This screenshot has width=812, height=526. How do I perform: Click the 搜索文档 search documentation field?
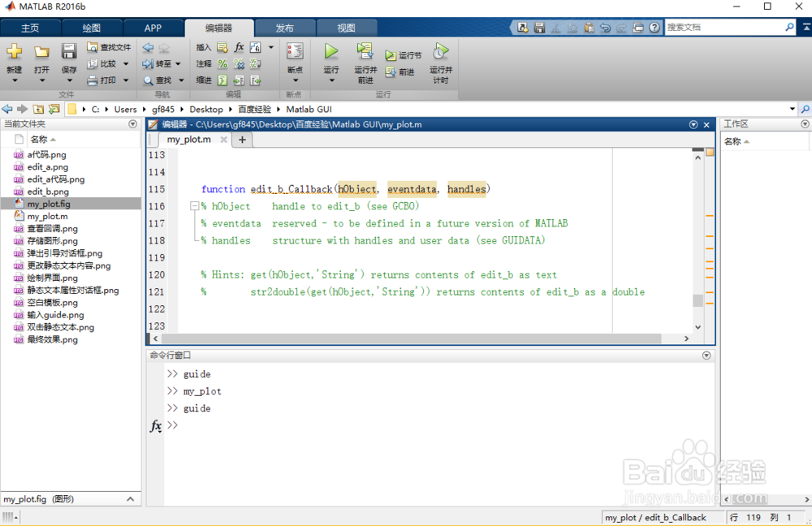(724, 28)
